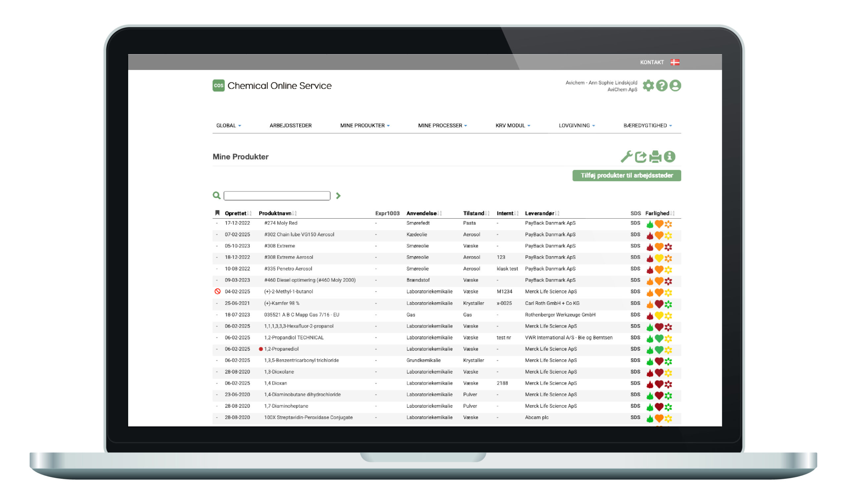Open the user profile icon
Image resolution: width=847 pixels, height=504 pixels.
(675, 86)
